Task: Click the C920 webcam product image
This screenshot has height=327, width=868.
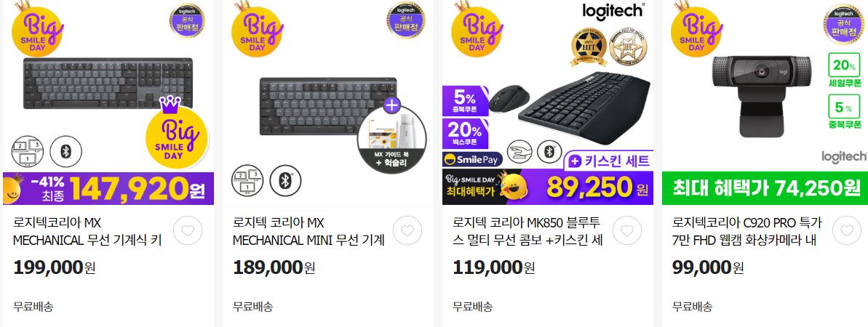Action: (x=762, y=96)
